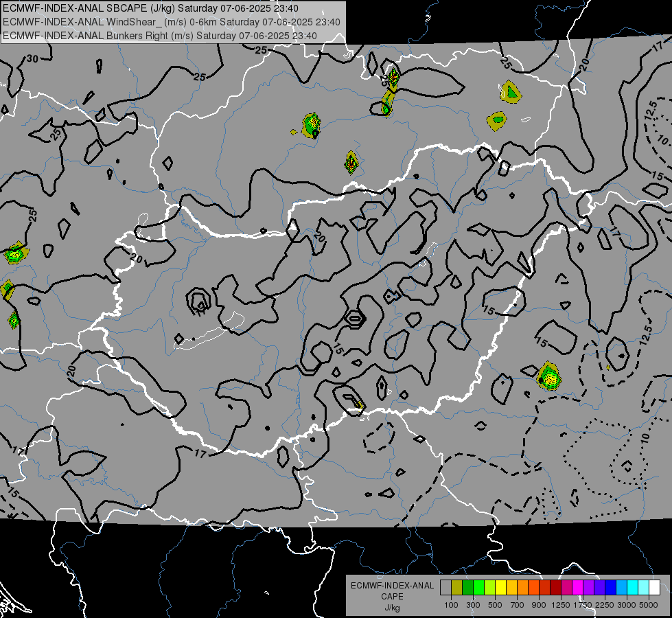Click the pure yellow legend swatch
672x618 pixels.
[x=500, y=588]
